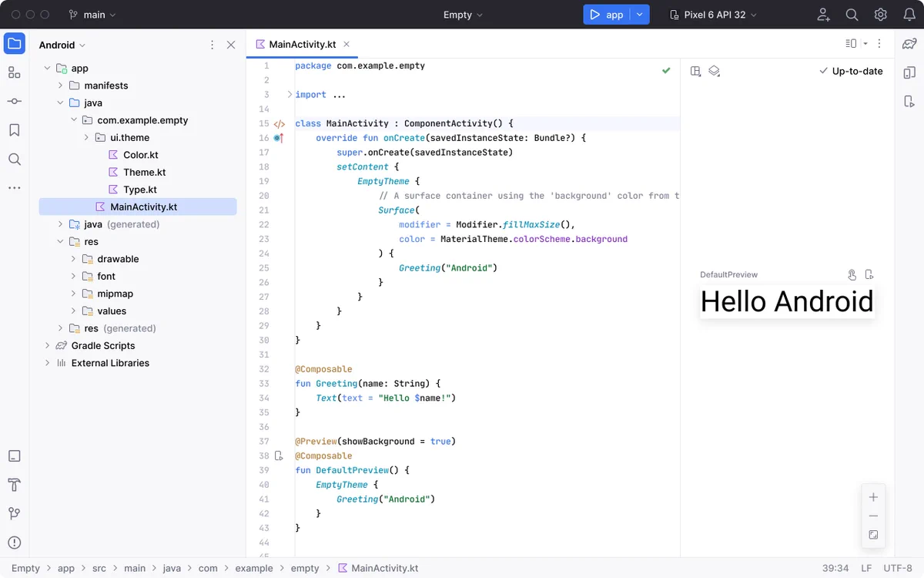This screenshot has width=924, height=578.
Task: Click the preview gutter icon on line 38
Action: coord(279,456)
